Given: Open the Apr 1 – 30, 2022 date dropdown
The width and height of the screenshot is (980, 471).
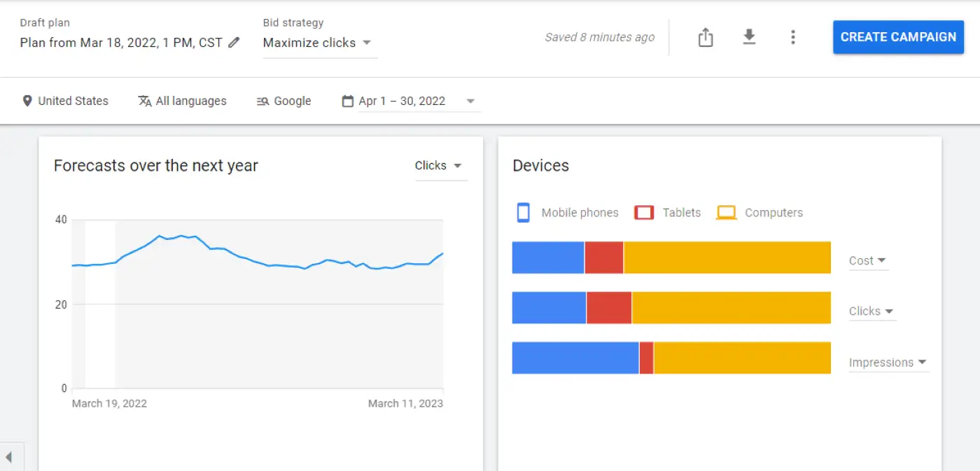Looking at the screenshot, I should 419,101.
